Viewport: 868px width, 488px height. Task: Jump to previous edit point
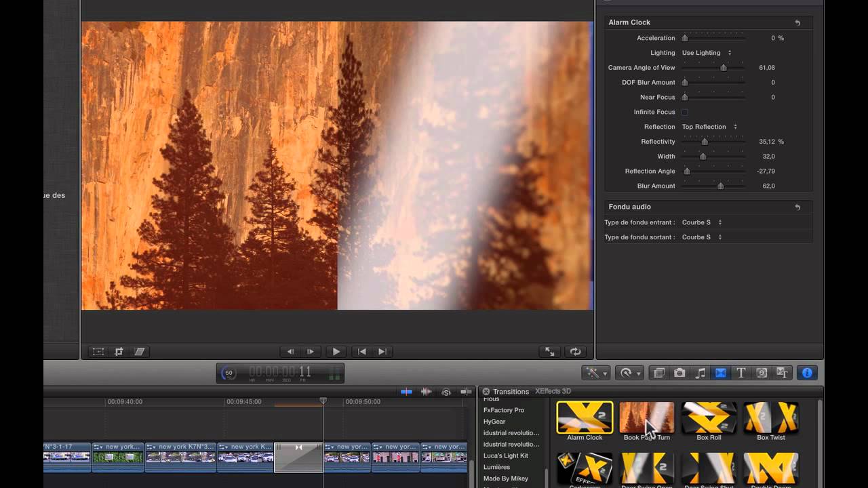tap(362, 352)
